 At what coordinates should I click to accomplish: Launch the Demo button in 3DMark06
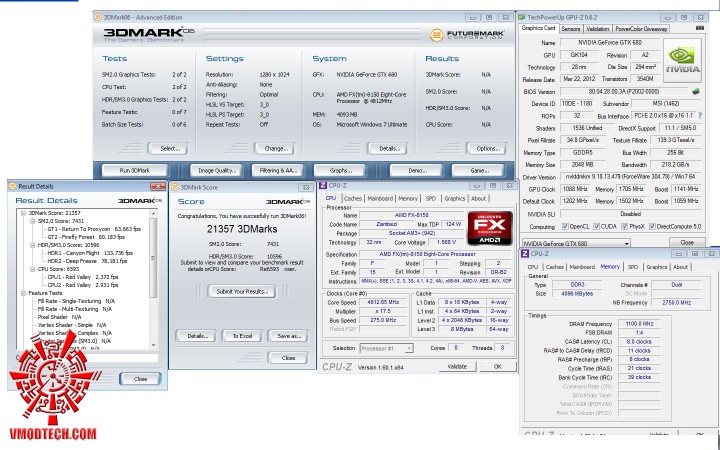tap(416, 170)
